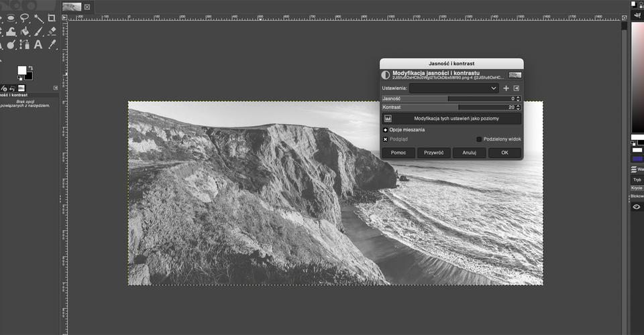Switch to the image thumbnail tab
This screenshot has height=335, width=644.
(72, 7)
